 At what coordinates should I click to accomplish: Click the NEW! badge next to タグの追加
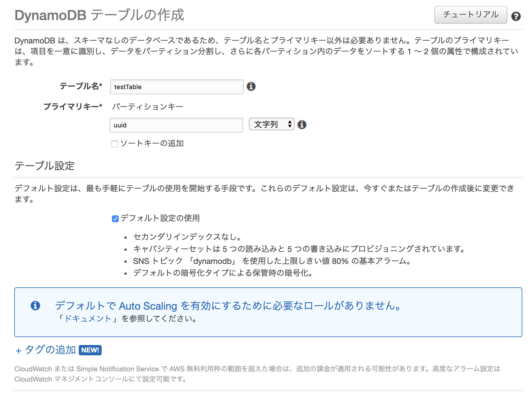click(x=90, y=350)
